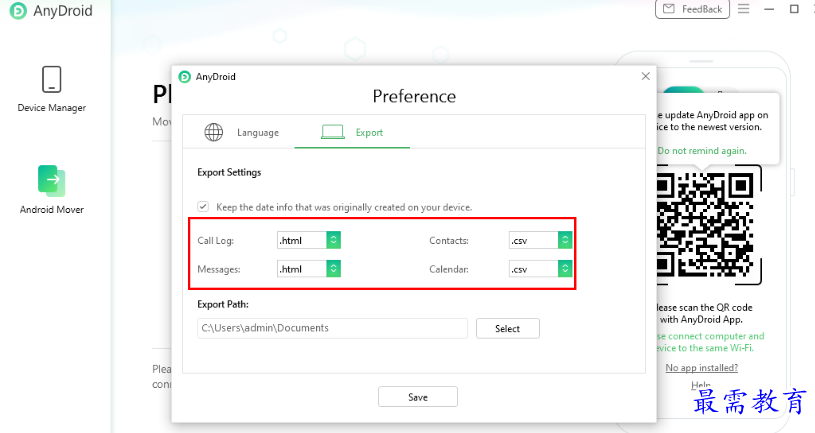Click 'Do not remind again.' link
Image resolution: width=815 pixels, height=433 pixels.
[702, 151]
